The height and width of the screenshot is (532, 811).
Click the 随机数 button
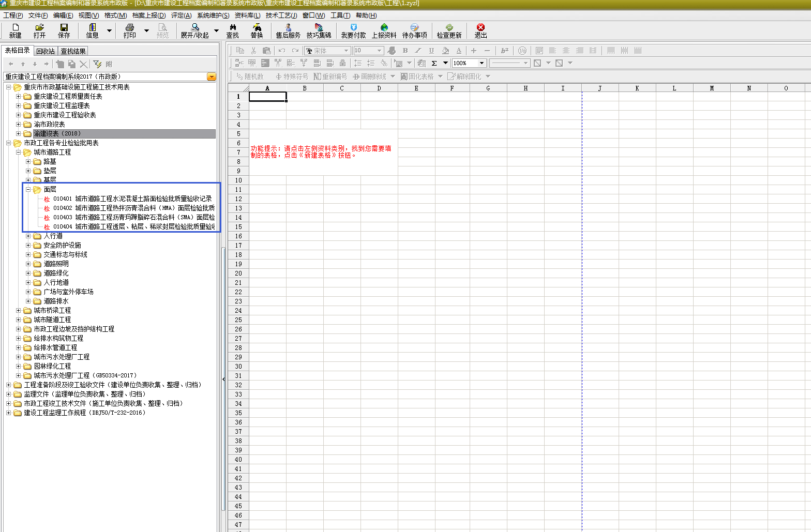click(250, 77)
